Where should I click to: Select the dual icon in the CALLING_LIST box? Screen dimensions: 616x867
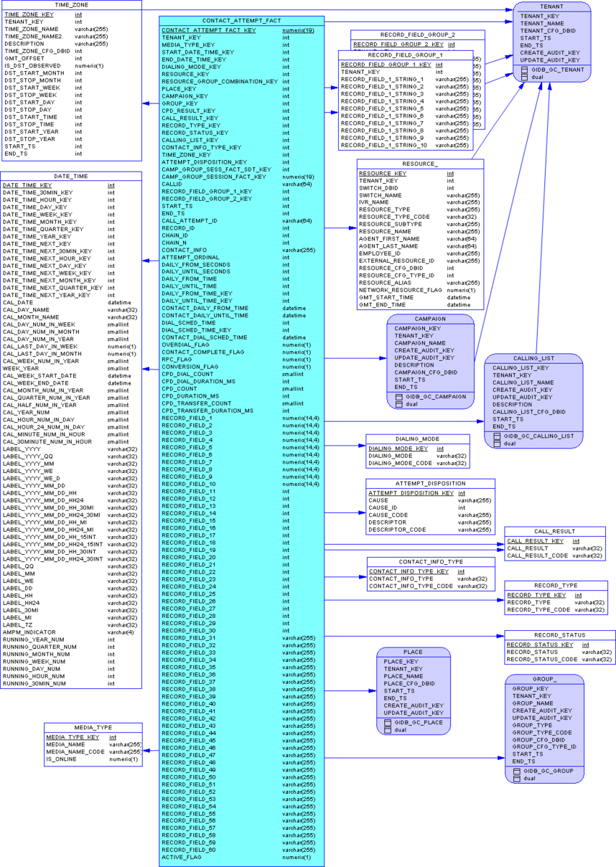(497, 443)
